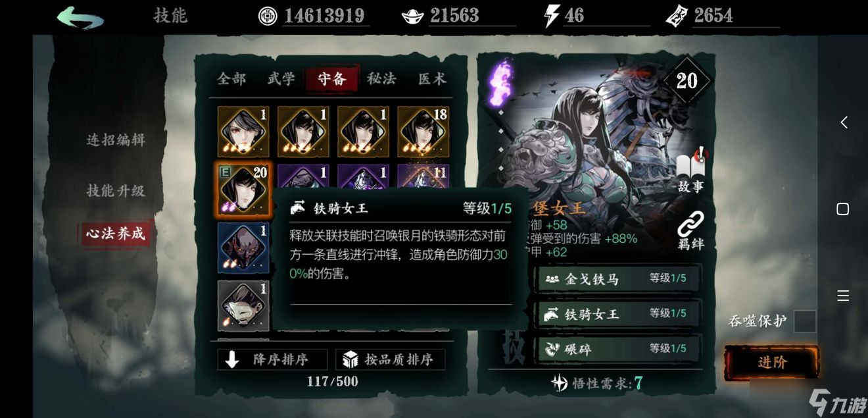This screenshot has height=418, width=868.
Task: Expand the 碾碎 skill entry
Action: coord(618,349)
